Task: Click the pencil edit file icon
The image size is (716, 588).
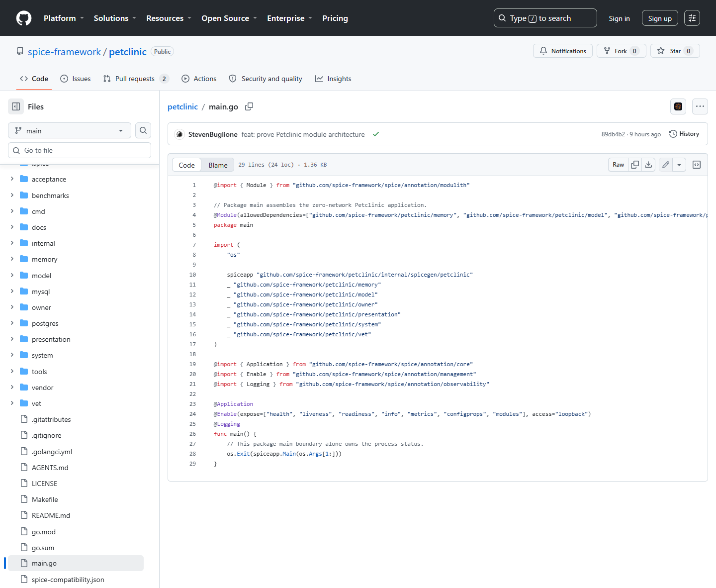Action: coord(666,165)
